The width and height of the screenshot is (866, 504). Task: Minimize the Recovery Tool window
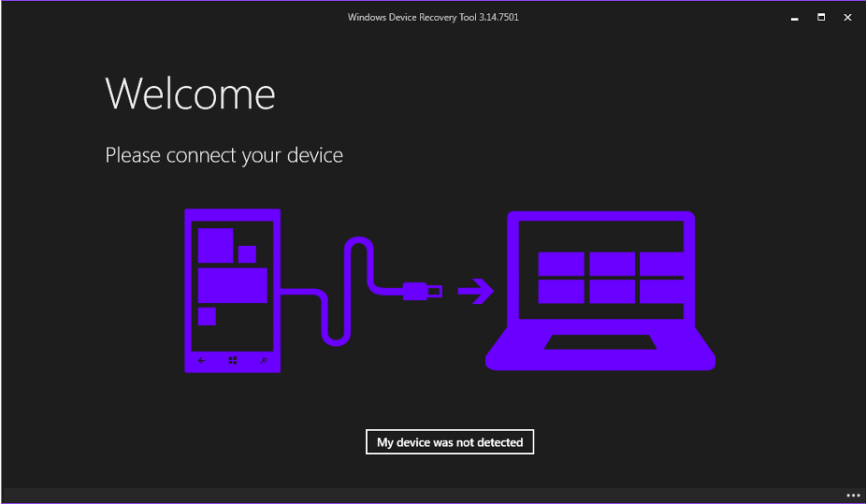[794, 17]
